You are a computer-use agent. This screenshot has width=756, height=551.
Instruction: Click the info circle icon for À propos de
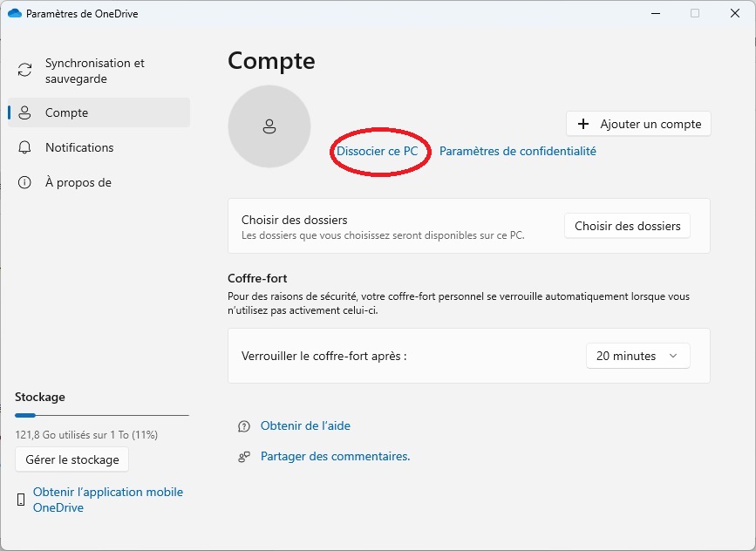[x=24, y=182]
